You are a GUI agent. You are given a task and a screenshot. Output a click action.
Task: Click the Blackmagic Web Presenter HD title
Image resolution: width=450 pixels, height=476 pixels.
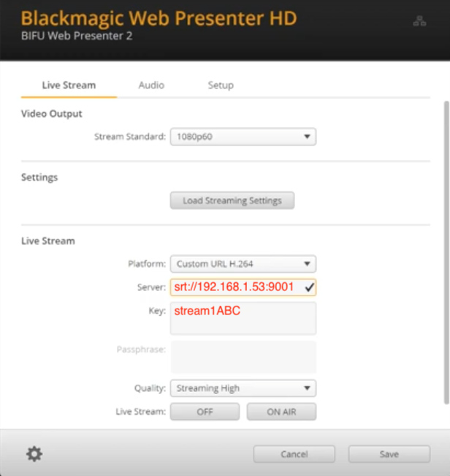[159, 18]
